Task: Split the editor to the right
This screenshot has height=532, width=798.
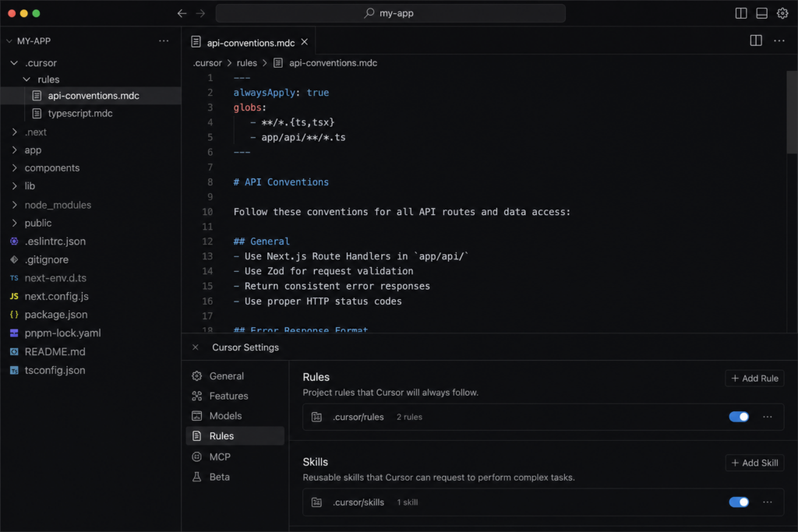Action: coord(756,41)
